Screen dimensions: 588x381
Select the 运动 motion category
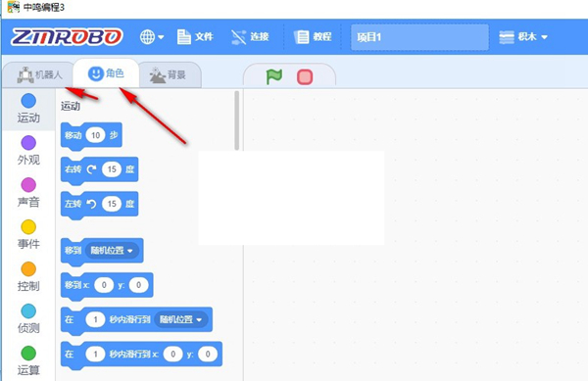pos(28,109)
